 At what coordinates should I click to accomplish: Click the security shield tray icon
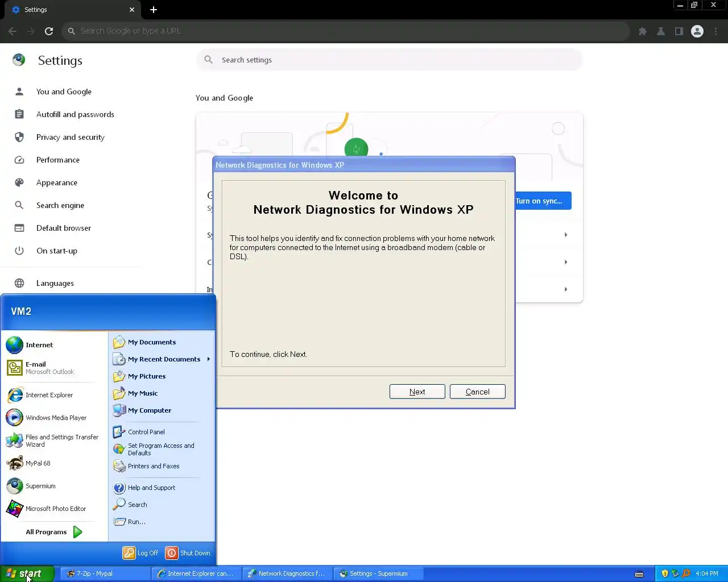(x=665, y=573)
